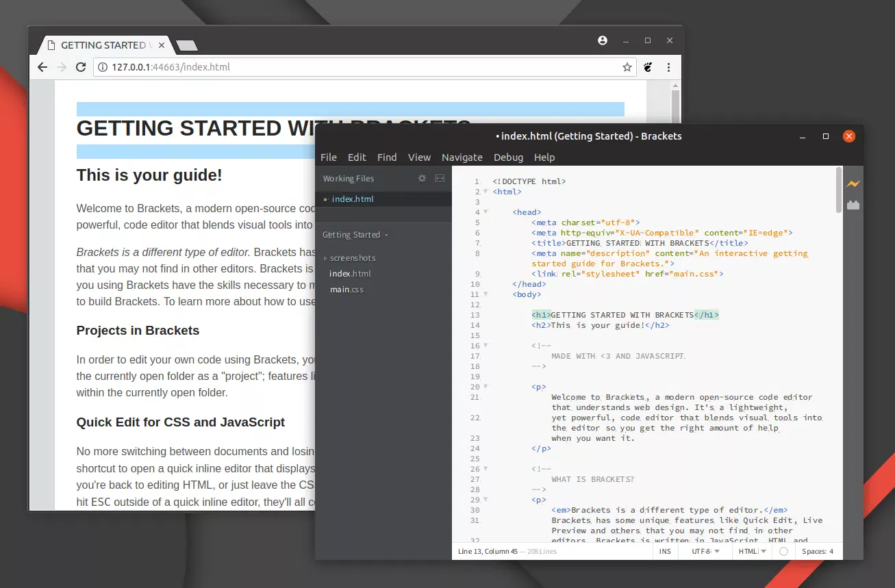The image size is (895, 588).
Task: Click the main.css href value on line 9
Action: pos(683,274)
